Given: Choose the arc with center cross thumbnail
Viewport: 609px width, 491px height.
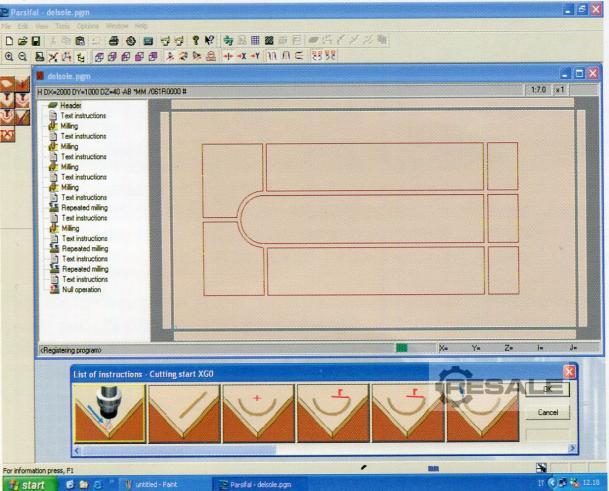Looking at the screenshot, I should pos(258,414).
